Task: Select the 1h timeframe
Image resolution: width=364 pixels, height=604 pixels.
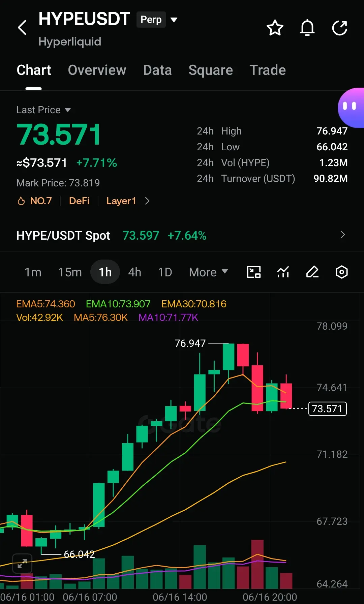Action: coord(105,272)
